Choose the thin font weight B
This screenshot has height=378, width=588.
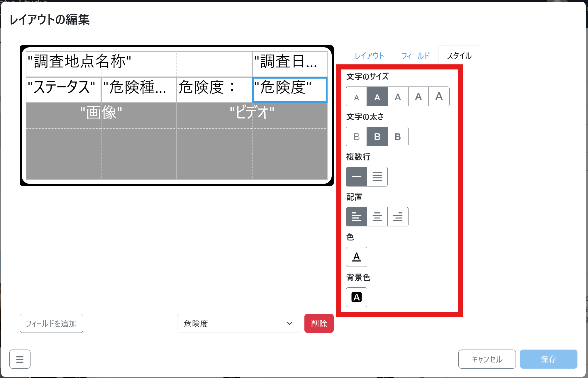tap(356, 137)
